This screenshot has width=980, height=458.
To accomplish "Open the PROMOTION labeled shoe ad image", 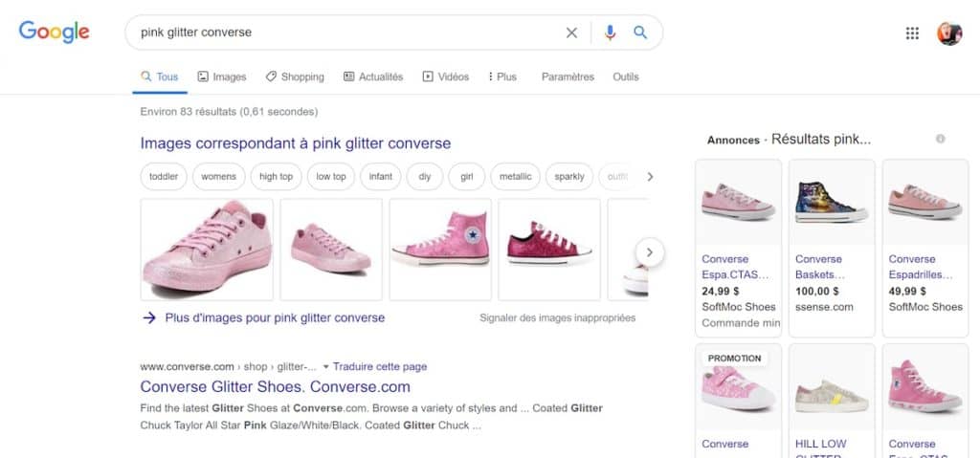I will tap(738, 387).
